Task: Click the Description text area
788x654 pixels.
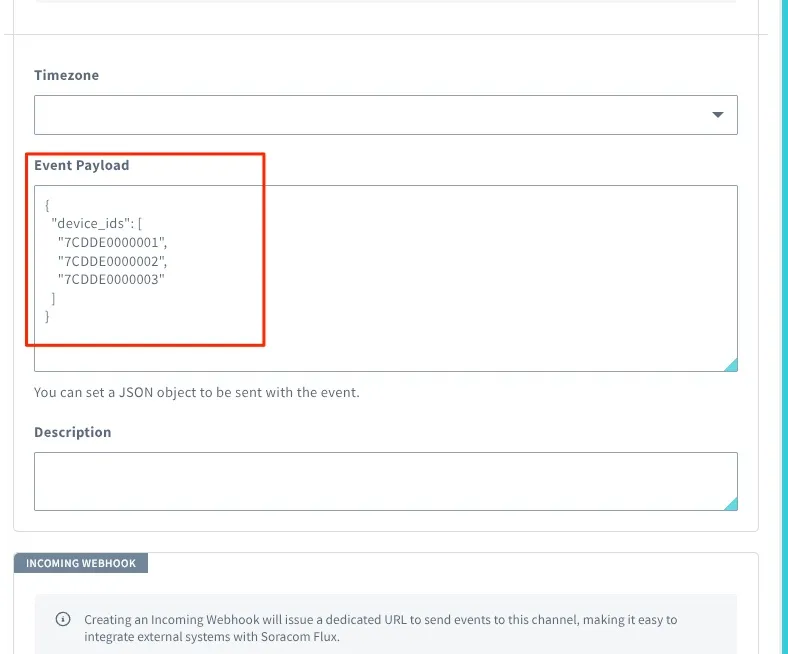Action: click(x=386, y=481)
